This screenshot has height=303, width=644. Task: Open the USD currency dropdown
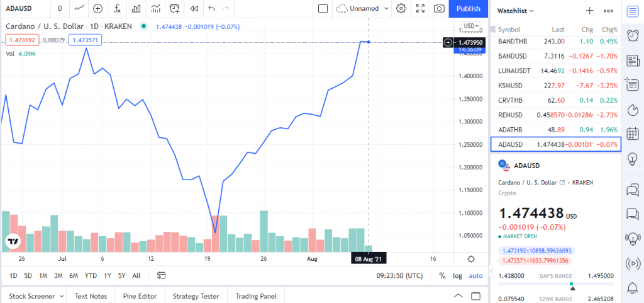pos(470,26)
